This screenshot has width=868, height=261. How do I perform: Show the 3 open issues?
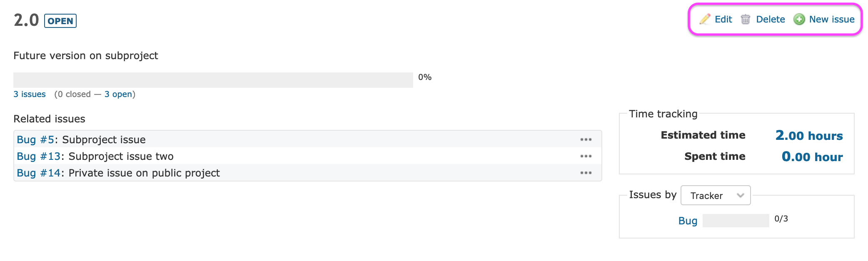pyautogui.click(x=118, y=94)
